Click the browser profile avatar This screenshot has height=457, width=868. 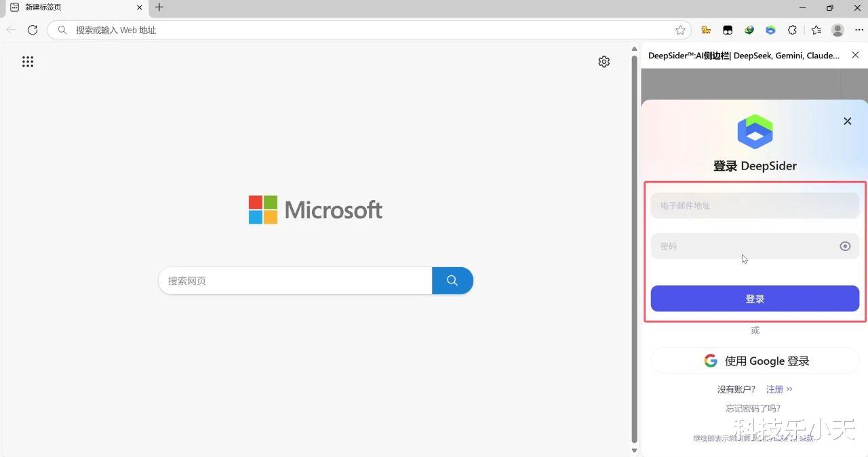837,30
